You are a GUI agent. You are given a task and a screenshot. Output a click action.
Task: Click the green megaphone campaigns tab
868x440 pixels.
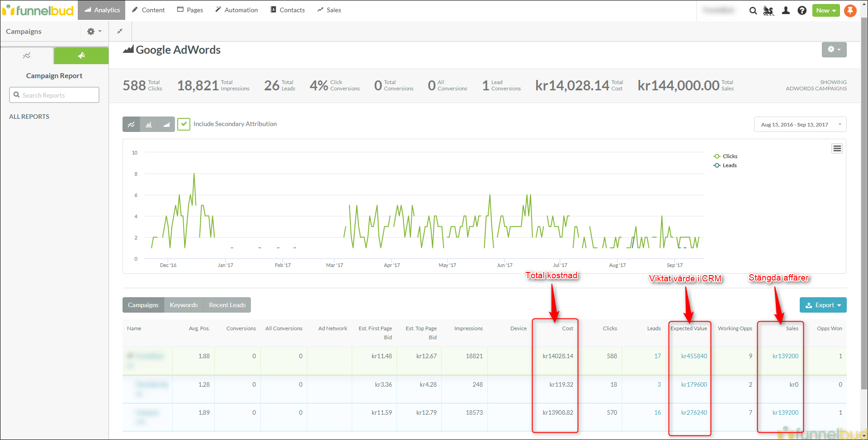coord(81,56)
